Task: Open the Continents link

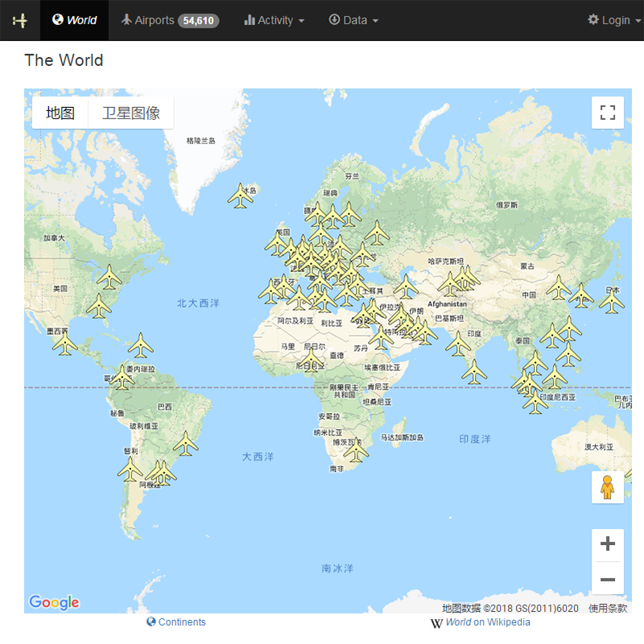Action: coord(176,622)
